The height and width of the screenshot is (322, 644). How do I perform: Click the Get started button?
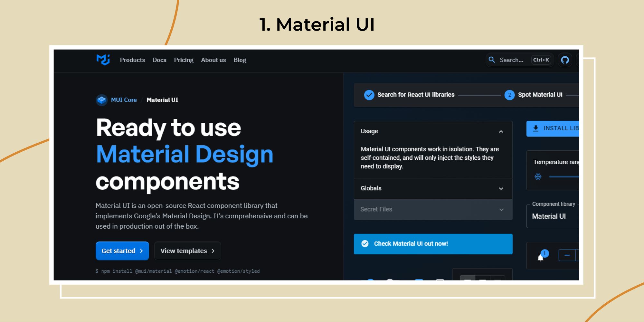click(x=122, y=251)
